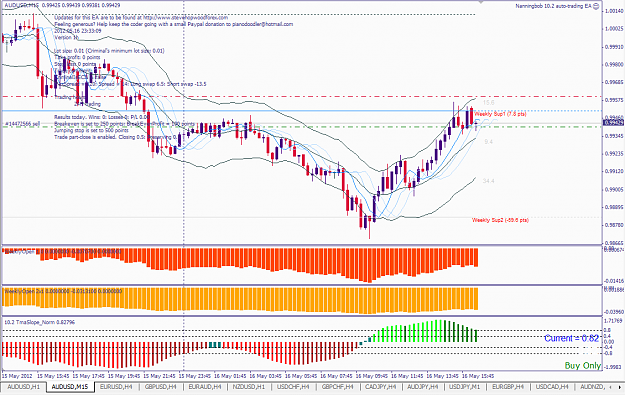Open the GBPCHF,H4 chart tab
625x395 pixels.
pos(337,387)
